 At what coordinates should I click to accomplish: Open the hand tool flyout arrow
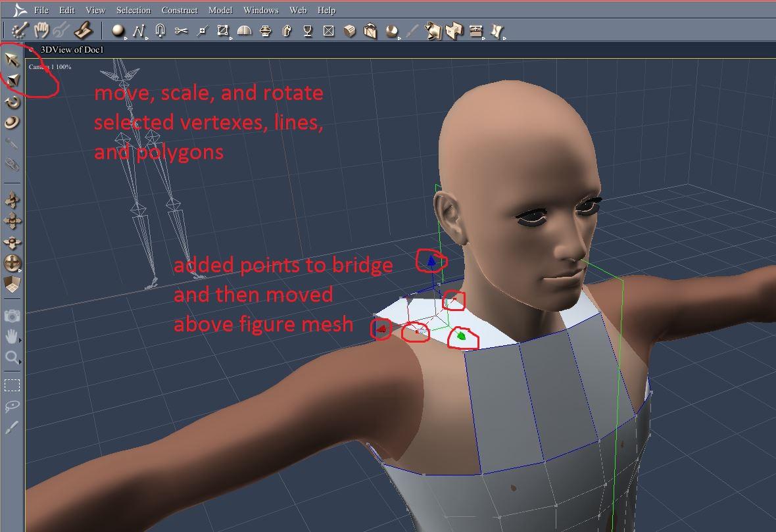(x=20, y=341)
